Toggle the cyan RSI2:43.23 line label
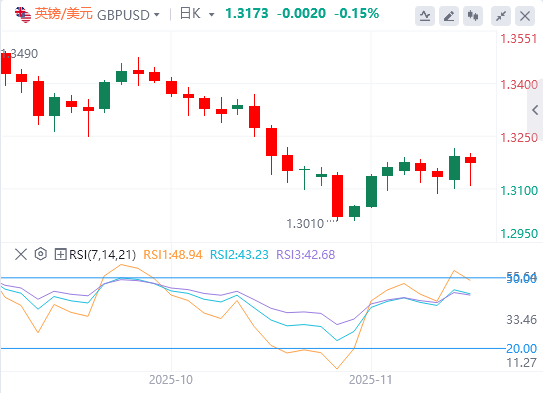543x393 pixels. coord(239,255)
